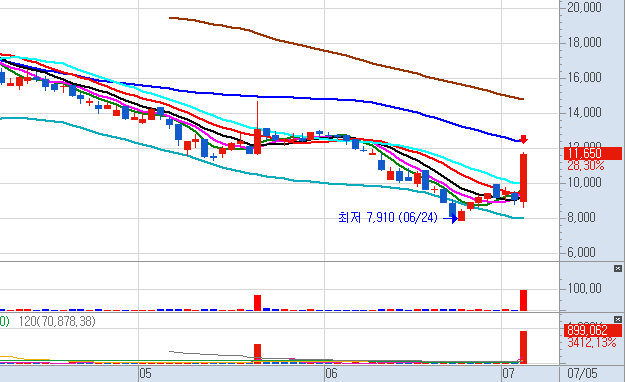The image size is (625, 382).
Task: Select the volume value label 899,062
Action: point(593,330)
